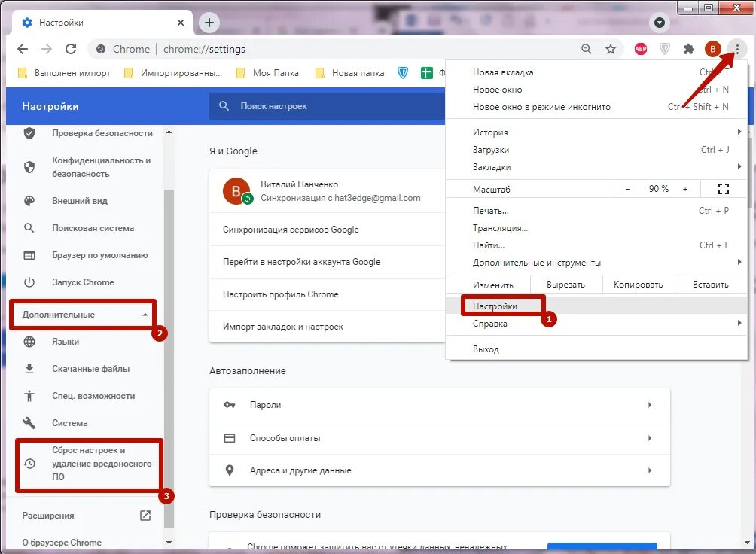Toggle fullscreen mode icon in menu
This screenshot has height=554, width=756.
pyautogui.click(x=723, y=189)
